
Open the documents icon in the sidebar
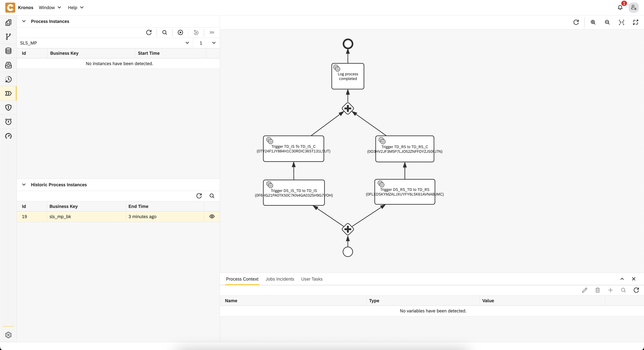(x=8, y=23)
